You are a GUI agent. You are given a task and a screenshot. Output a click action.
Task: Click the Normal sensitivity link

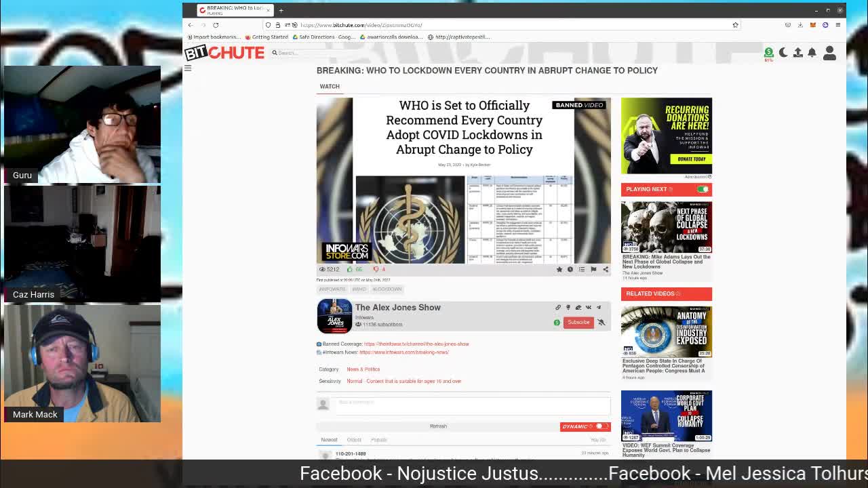(x=403, y=382)
